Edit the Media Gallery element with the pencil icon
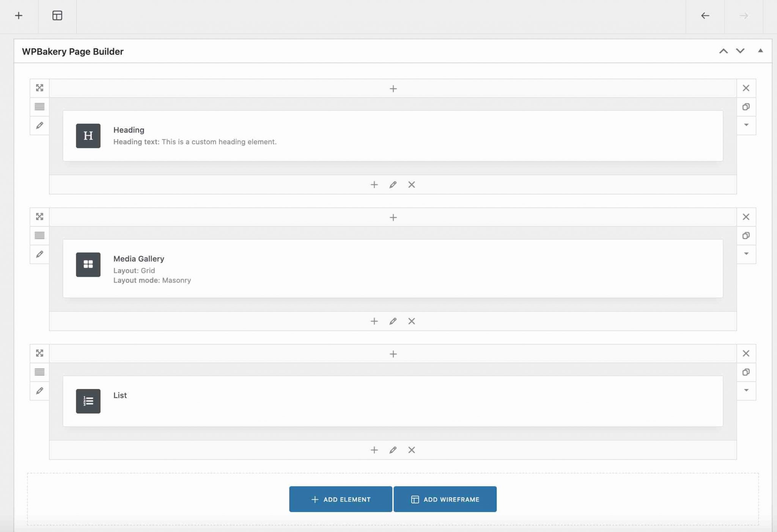Screen dimensions: 777x532 tap(393, 321)
